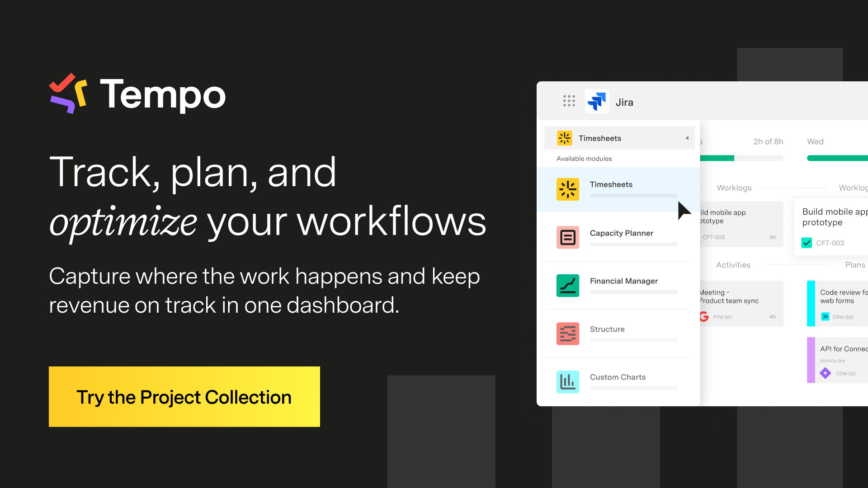Click the Wed progress bar
This screenshot has width=868, height=488.
(837, 158)
